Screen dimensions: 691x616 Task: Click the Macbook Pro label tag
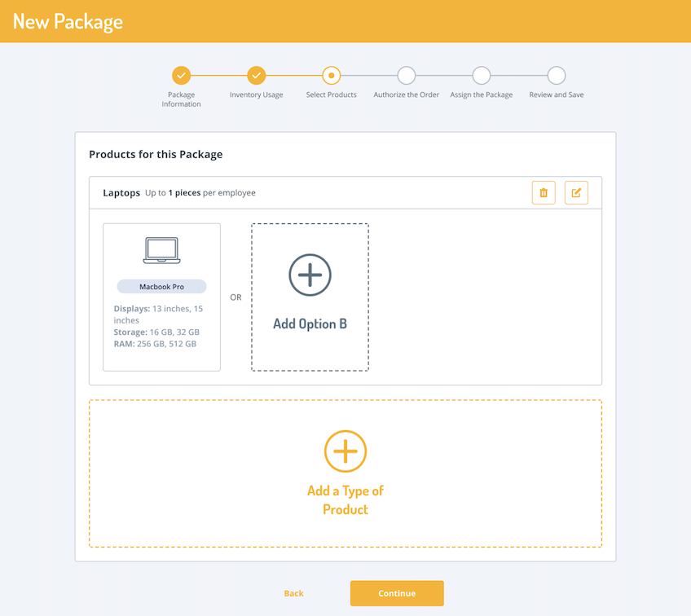point(161,287)
